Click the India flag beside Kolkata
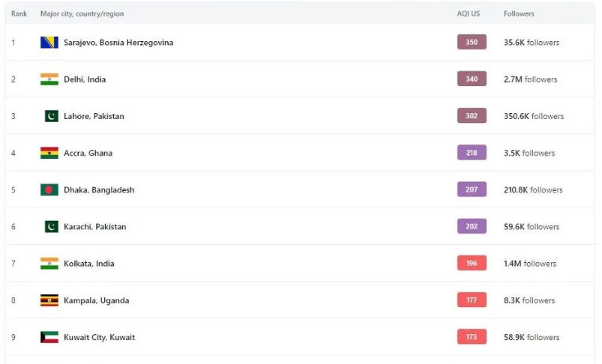 pyautogui.click(x=49, y=264)
